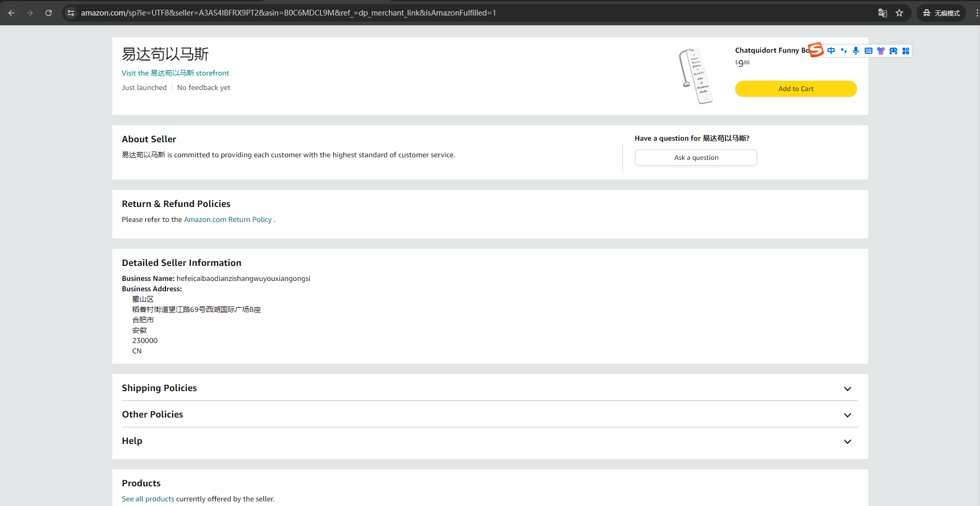Start Sogou voice input microphone
Viewport: 980px width, 506px height.
(856, 51)
